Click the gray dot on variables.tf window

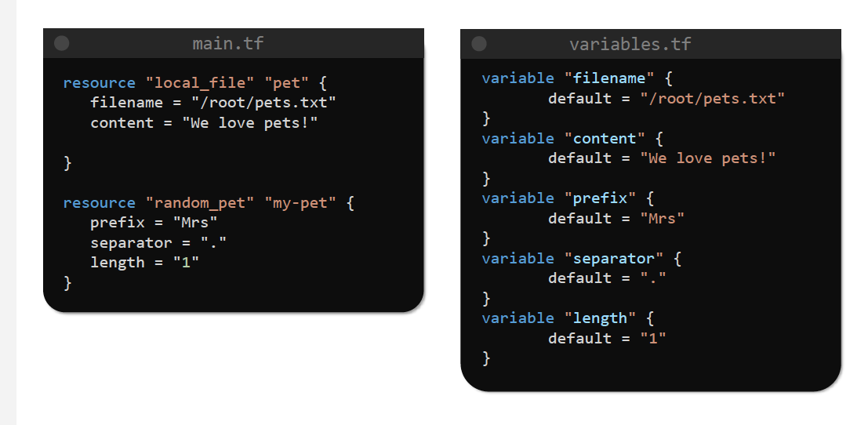click(479, 44)
